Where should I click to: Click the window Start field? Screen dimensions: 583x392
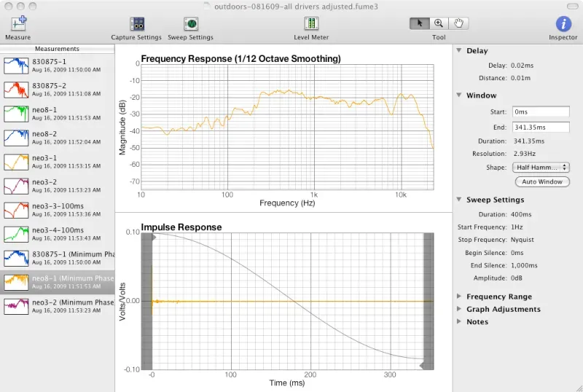541,111
